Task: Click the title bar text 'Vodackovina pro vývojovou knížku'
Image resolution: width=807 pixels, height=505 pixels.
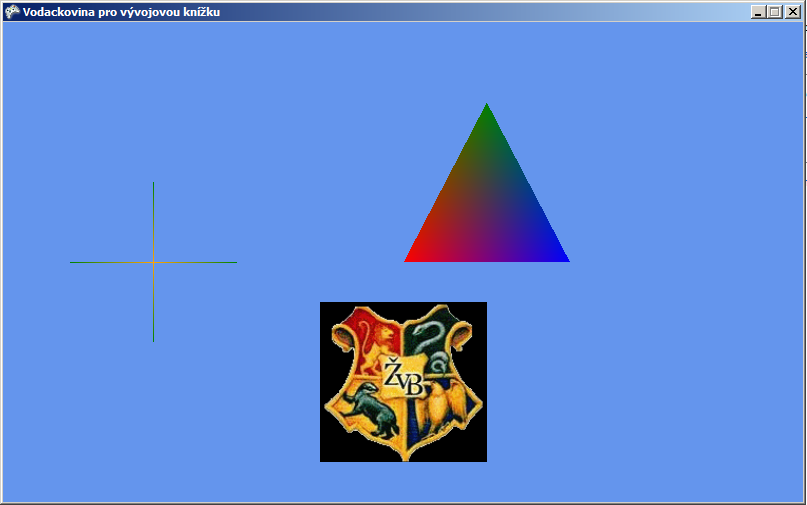Action: pyautogui.click(x=121, y=12)
